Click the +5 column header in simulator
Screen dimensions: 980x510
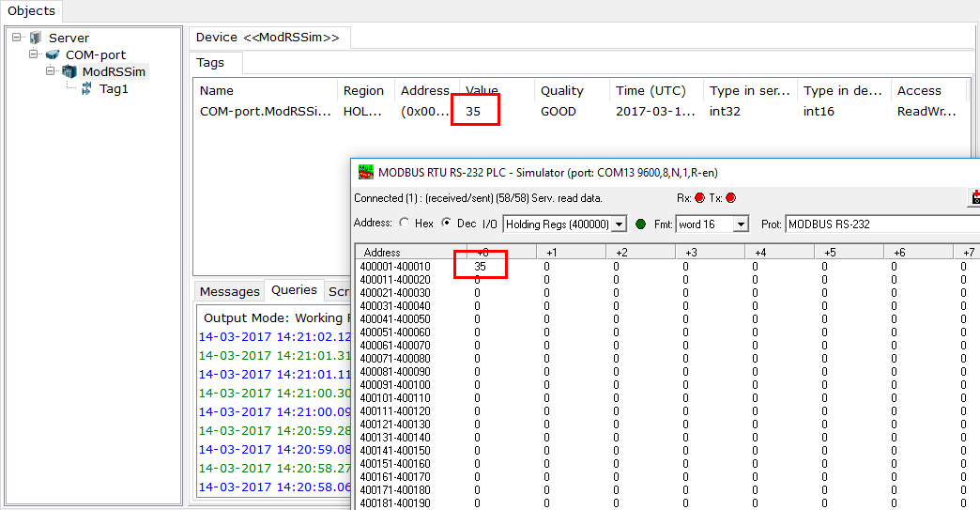click(x=850, y=252)
